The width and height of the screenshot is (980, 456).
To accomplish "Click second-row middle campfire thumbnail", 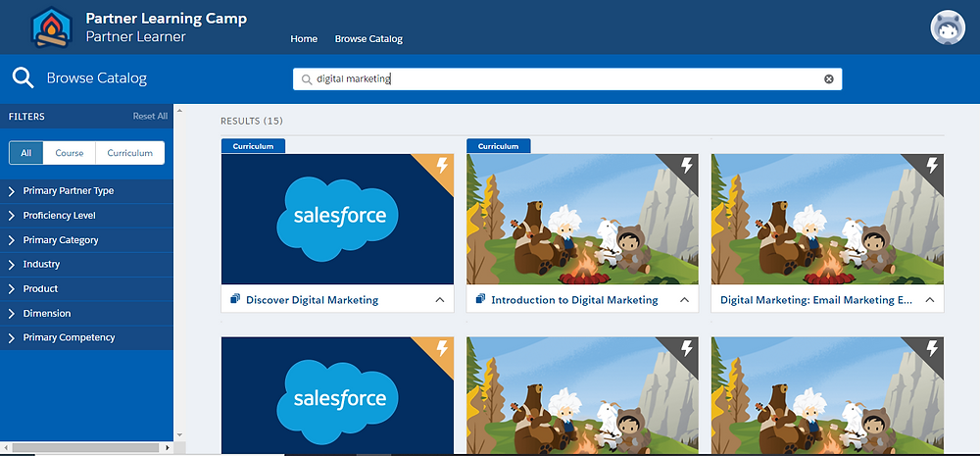I will click(582, 395).
